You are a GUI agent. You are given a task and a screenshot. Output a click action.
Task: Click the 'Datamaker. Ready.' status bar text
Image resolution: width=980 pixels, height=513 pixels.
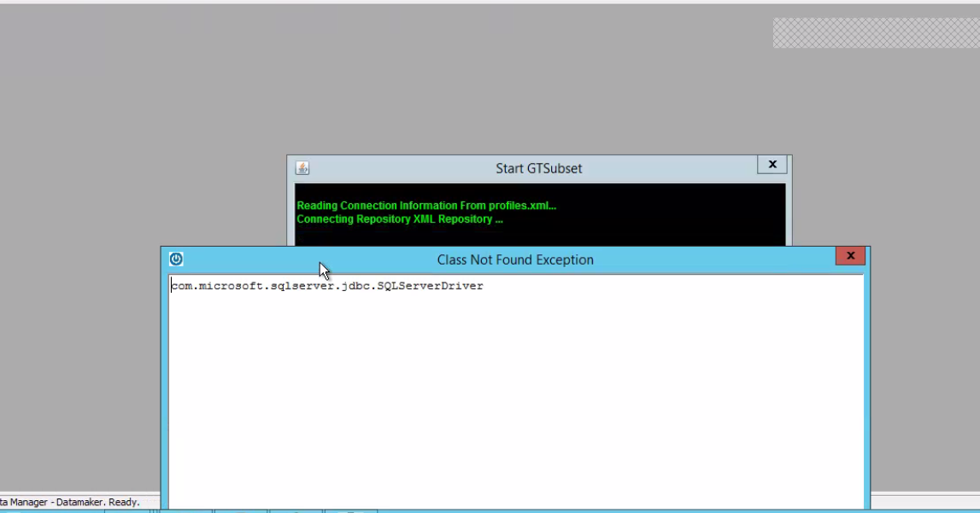[x=97, y=502]
